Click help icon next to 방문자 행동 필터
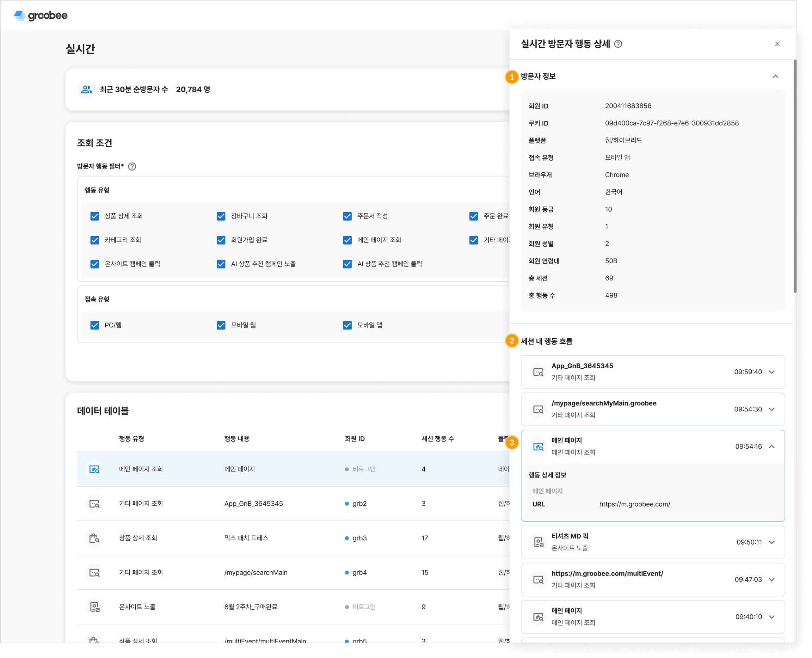Viewport: 812px width, 658px height. click(x=132, y=166)
